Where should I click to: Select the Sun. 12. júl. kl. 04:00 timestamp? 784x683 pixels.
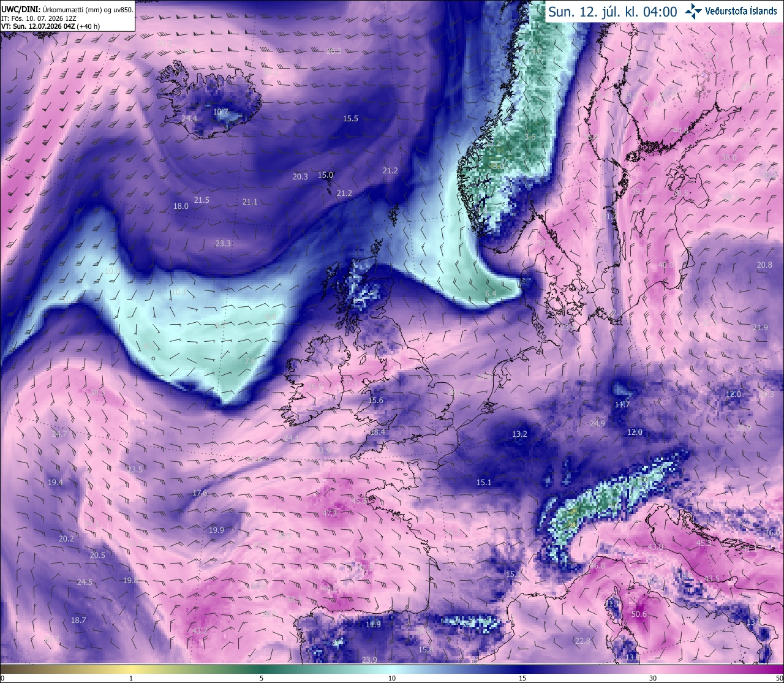pyautogui.click(x=612, y=11)
